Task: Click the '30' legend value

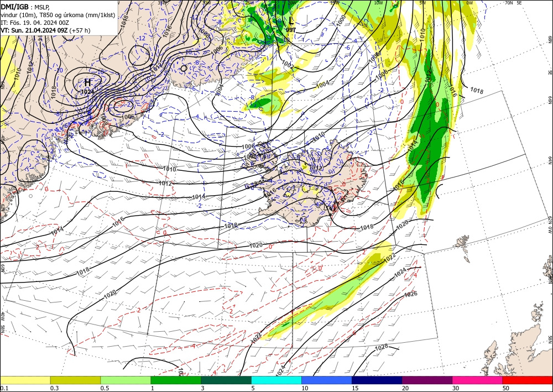Action: 455,388
